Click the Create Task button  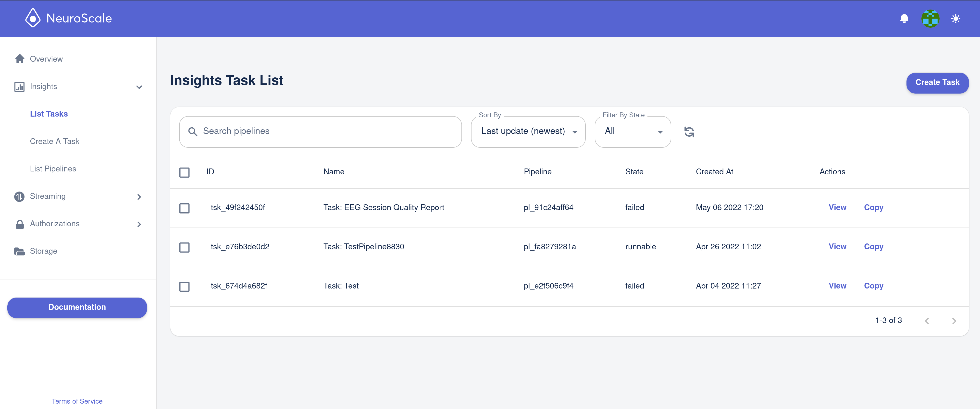[x=937, y=83]
